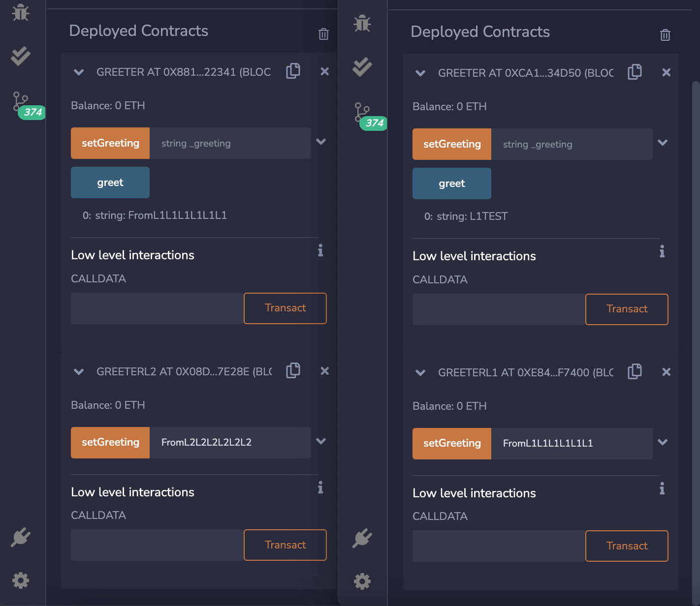Click Transact under GREETERL2
Screen dimensions: 700x606
point(286,545)
